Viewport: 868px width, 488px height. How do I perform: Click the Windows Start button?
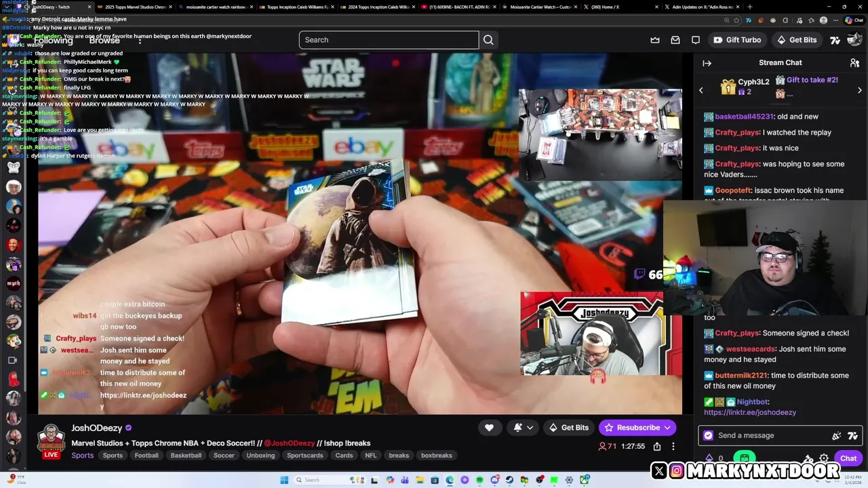(x=284, y=480)
